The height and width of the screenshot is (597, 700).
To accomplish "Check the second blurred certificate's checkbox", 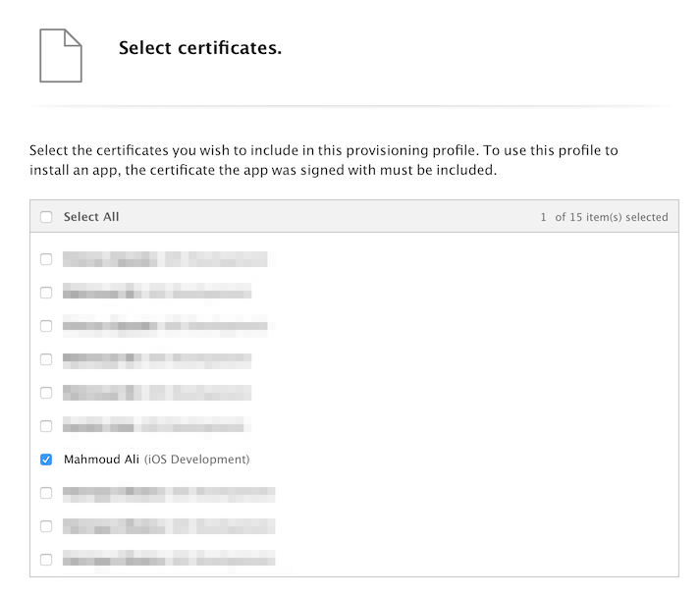I will [x=46, y=293].
